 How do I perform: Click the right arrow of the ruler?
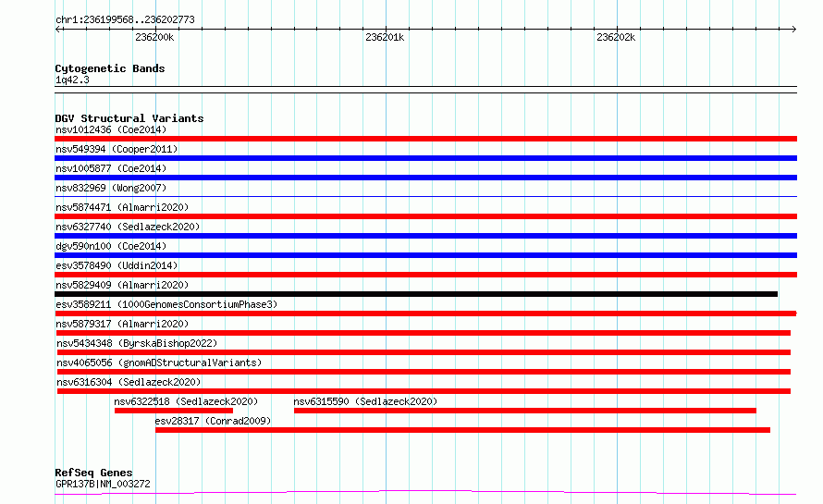[793, 29]
